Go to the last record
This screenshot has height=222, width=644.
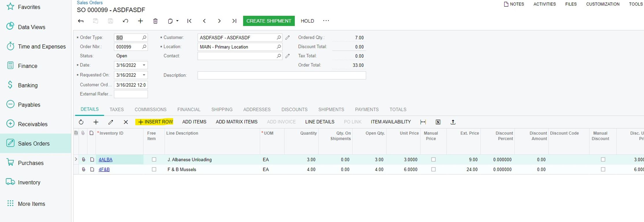[x=234, y=21]
